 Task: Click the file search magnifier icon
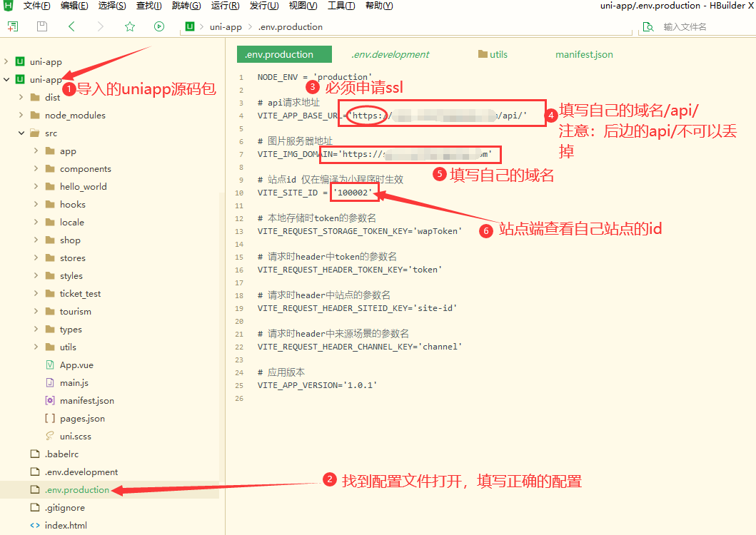[x=648, y=26]
